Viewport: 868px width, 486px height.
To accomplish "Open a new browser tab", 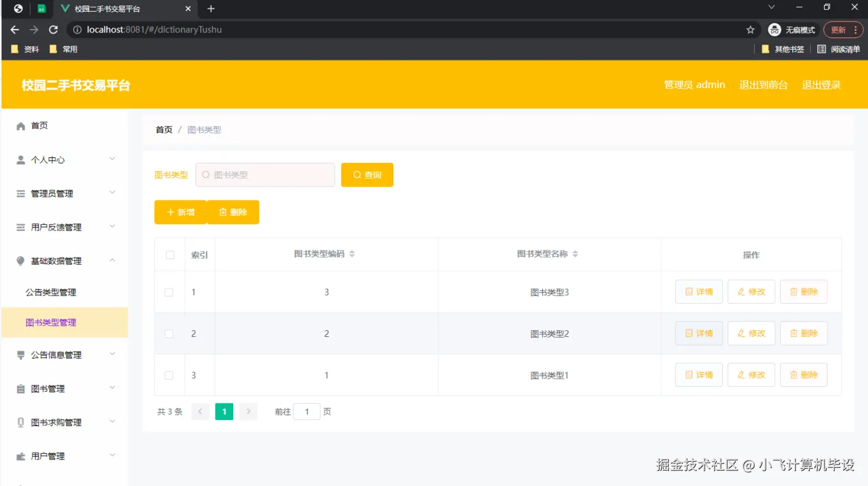I will (211, 9).
